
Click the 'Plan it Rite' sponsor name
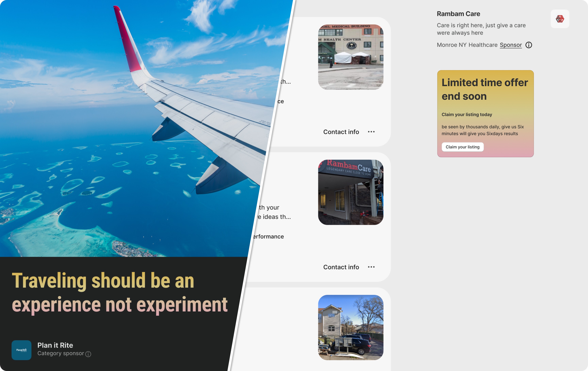[x=55, y=345]
